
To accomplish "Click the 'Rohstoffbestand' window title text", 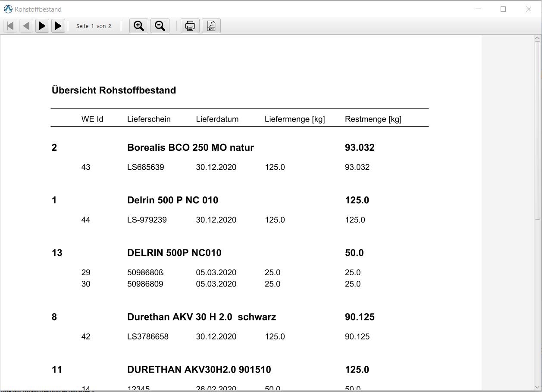I will [x=38, y=9].
